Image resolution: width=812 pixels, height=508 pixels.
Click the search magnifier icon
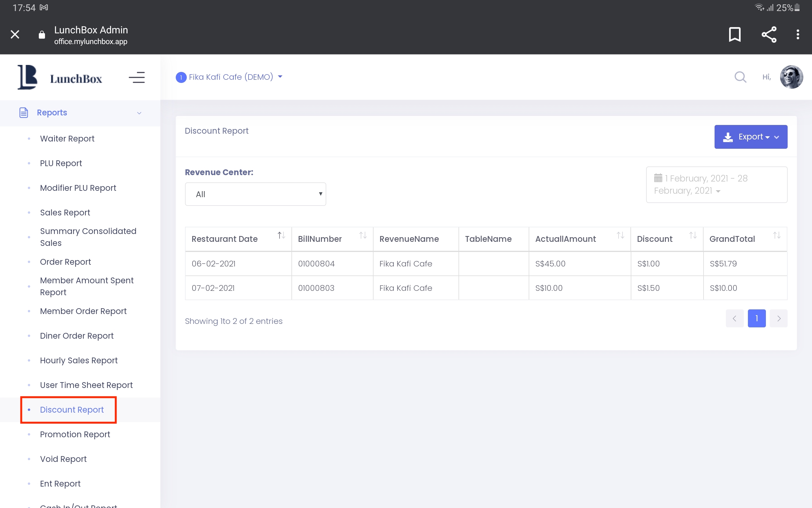click(x=740, y=77)
